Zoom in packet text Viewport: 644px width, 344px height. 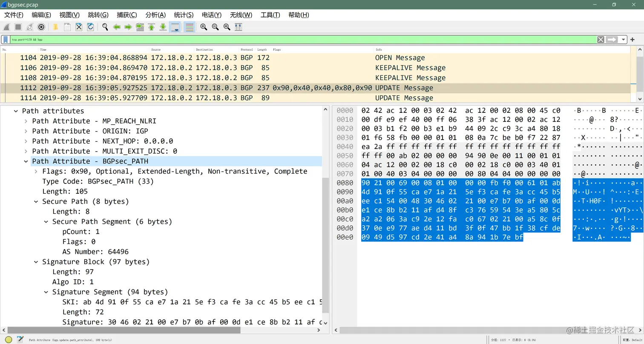204,27
